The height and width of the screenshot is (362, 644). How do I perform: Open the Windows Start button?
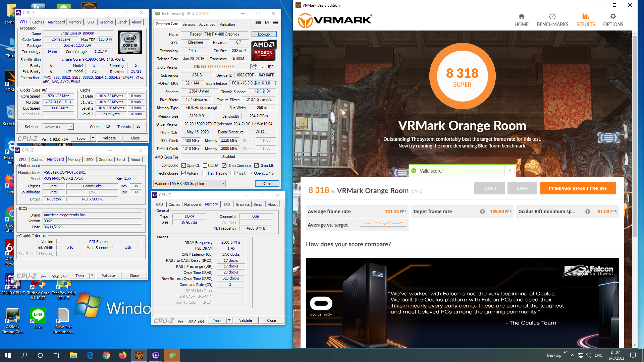pyautogui.click(x=8, y=355)
